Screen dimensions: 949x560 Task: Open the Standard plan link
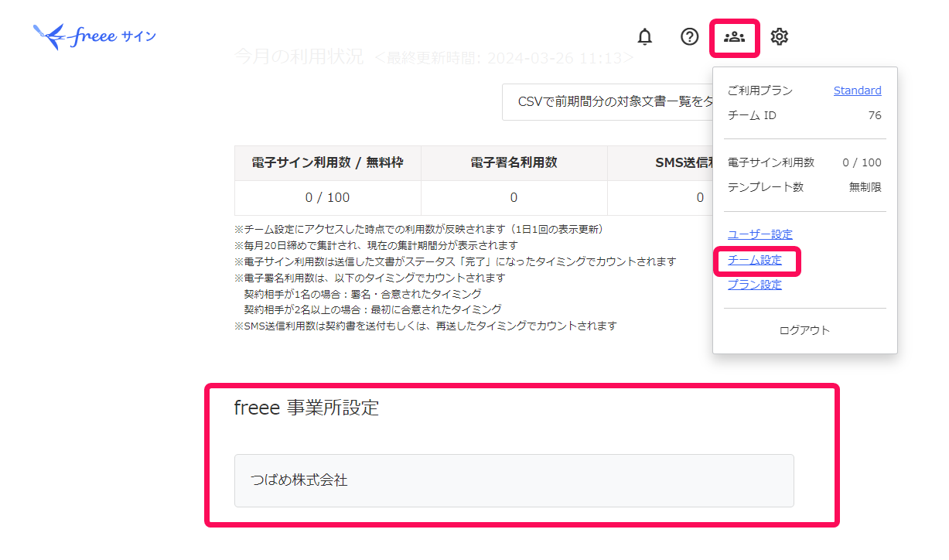857,90
